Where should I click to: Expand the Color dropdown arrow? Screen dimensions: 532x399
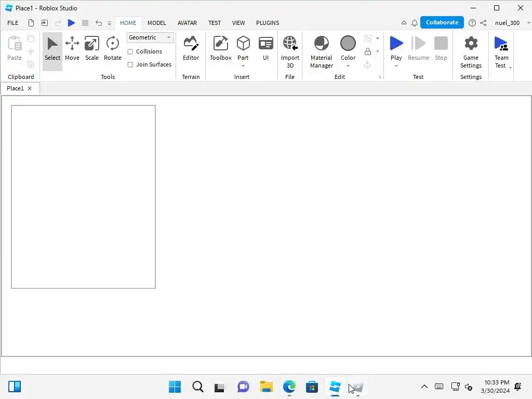point(348,66)
